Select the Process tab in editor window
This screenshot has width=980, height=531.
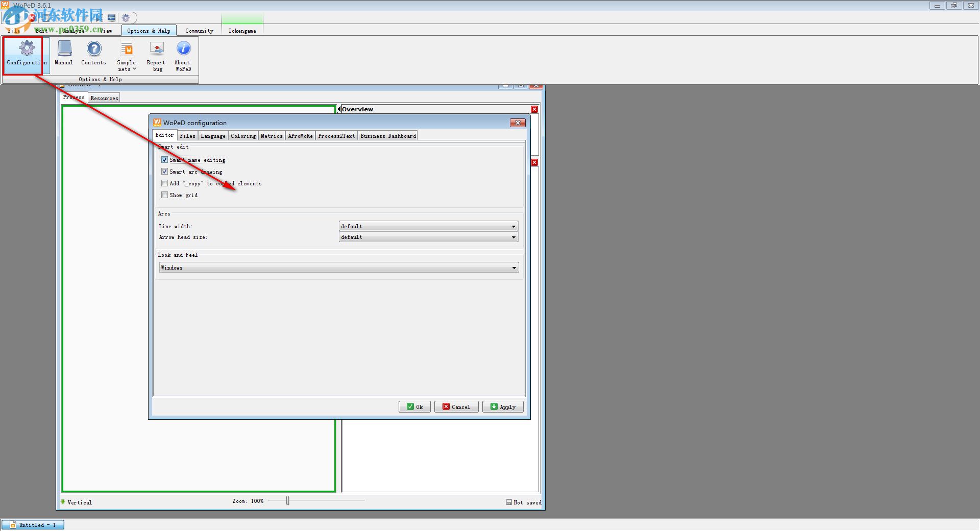(74, 98)
